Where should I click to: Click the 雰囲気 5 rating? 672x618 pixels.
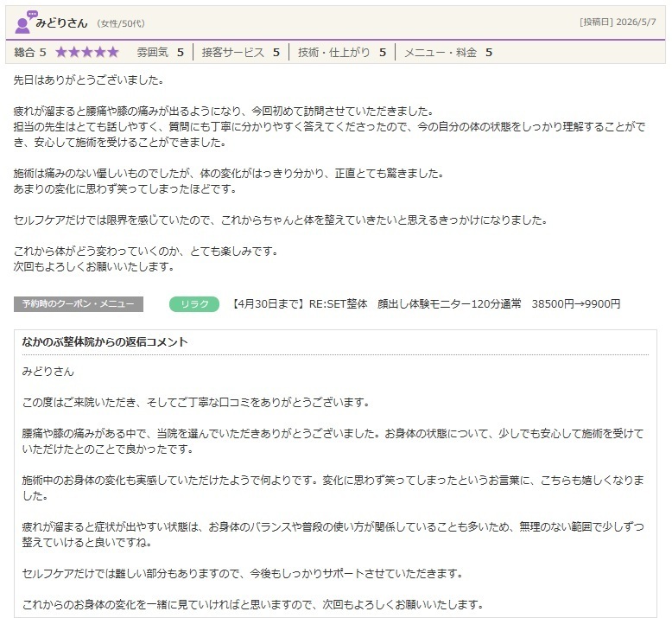(160, 53)
